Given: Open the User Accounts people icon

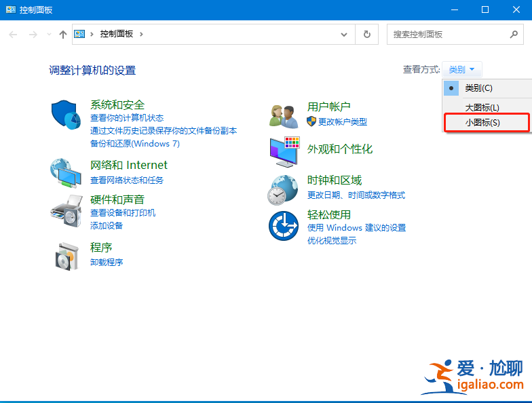Looking at the screenshot, I should coord(284,117).
